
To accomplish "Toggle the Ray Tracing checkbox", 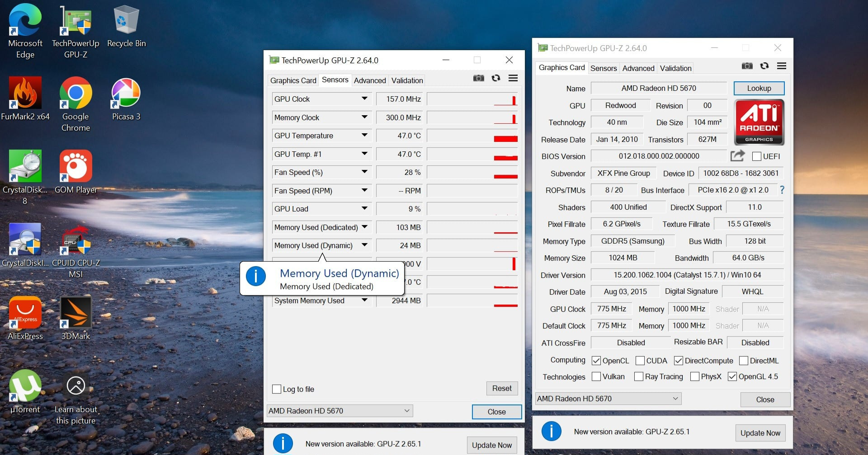I will tap(639, 376).
